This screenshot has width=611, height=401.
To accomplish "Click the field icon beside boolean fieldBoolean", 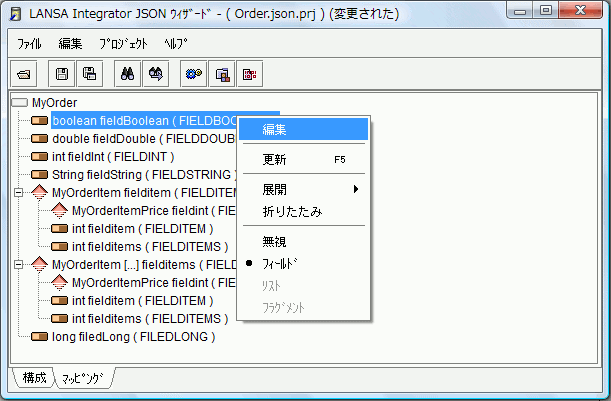I will [39, 121].
